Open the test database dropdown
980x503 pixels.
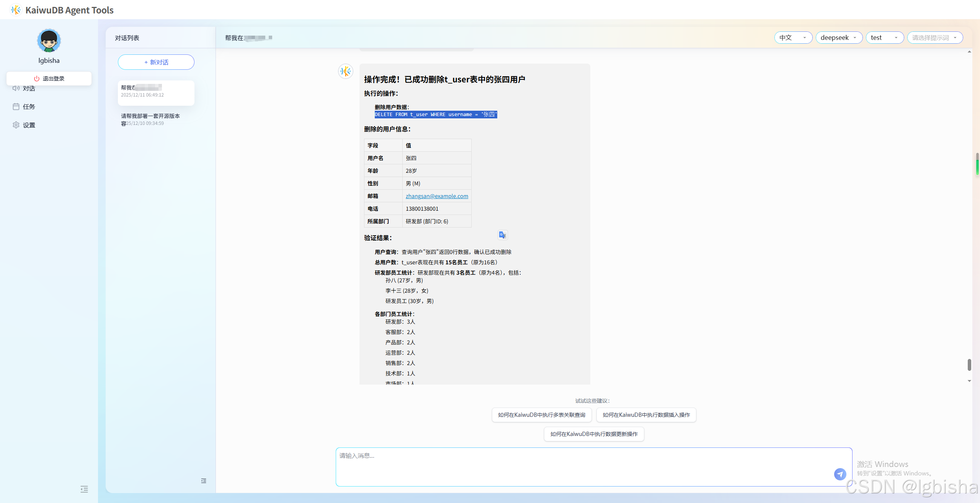pos(884,38)
